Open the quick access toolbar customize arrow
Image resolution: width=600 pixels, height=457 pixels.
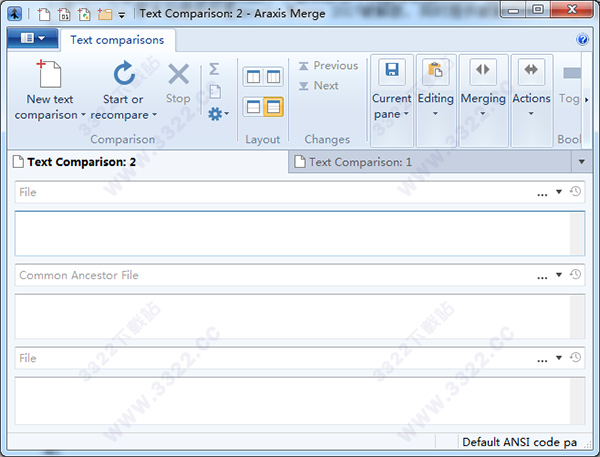pos(122,15)
